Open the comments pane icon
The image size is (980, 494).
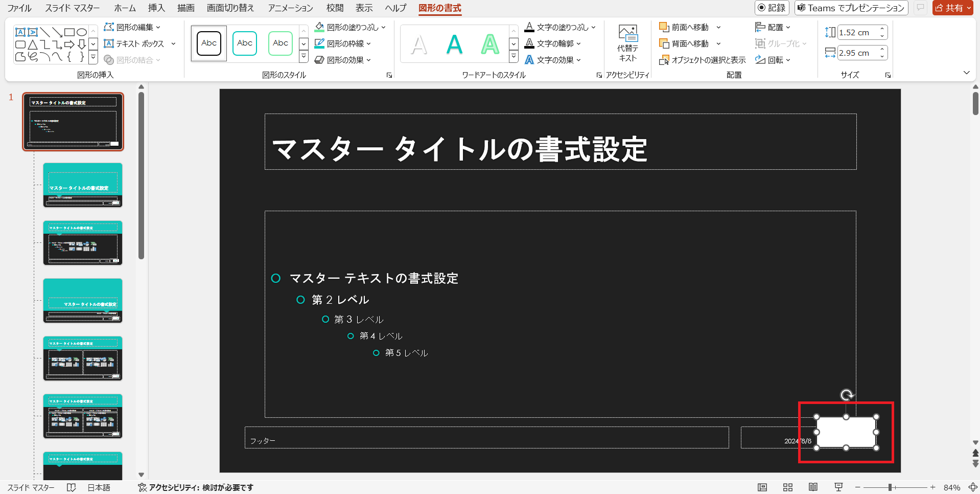(x=920, y=8)
